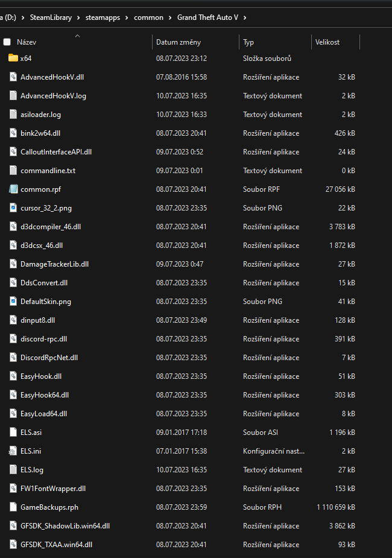The height and width of the screenshot is (558, 392).
Task: Click the Konfigurační nast... type cell
Action: (x=274, y=451)
